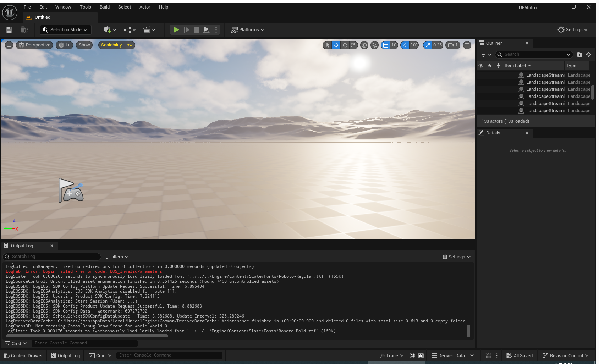
Task: Toggle rotation snapping with the angle icon
Action: [x=405, y=45]
